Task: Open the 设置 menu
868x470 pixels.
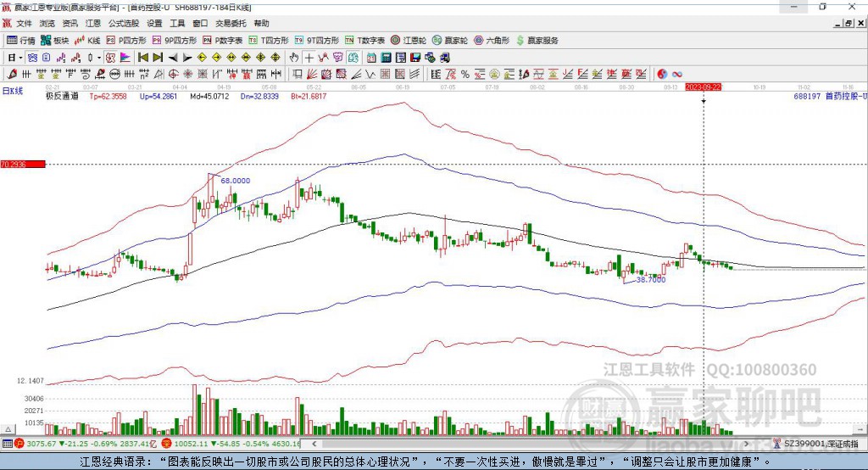Action: pyautogui.click(x=154, y=23)
